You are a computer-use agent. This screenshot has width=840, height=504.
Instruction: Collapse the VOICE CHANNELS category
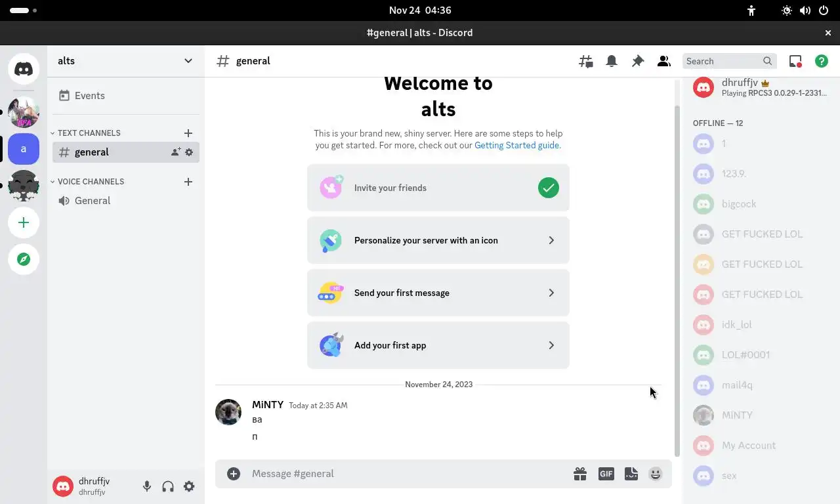tap(87, 182)
